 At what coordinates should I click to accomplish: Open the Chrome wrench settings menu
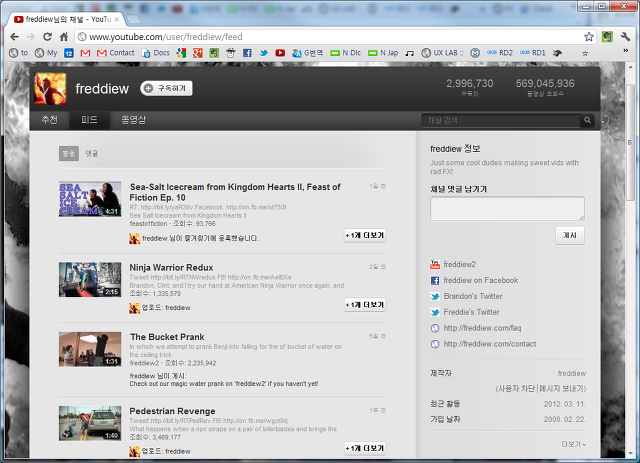pyautogui.click(x=625, y=37)
